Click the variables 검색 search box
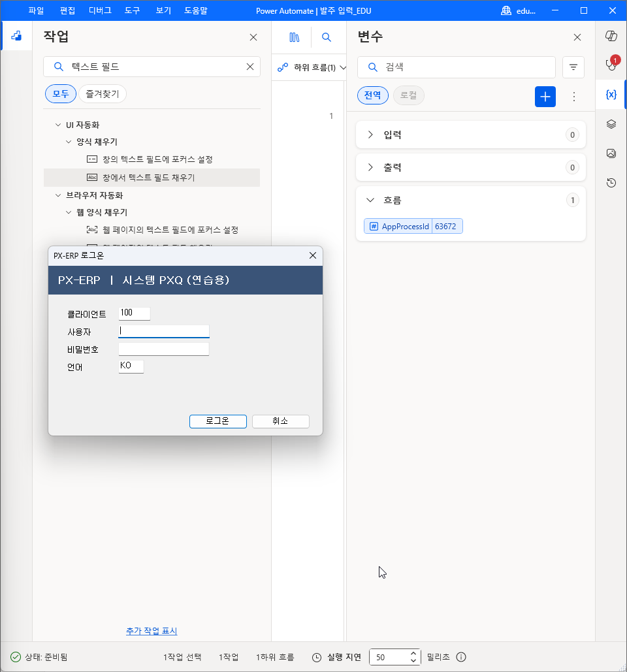 pos(457,67)
